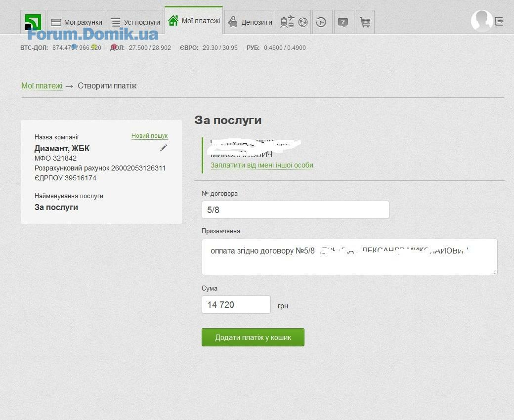
Task: Click the logout exit icon
Action: click(x=499, y=21)
